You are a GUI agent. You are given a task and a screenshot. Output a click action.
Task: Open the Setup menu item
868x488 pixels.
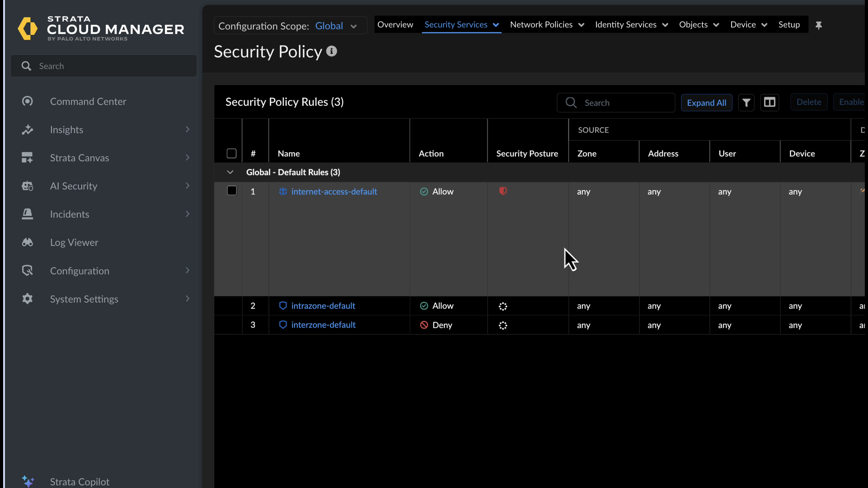click(789, 24)
